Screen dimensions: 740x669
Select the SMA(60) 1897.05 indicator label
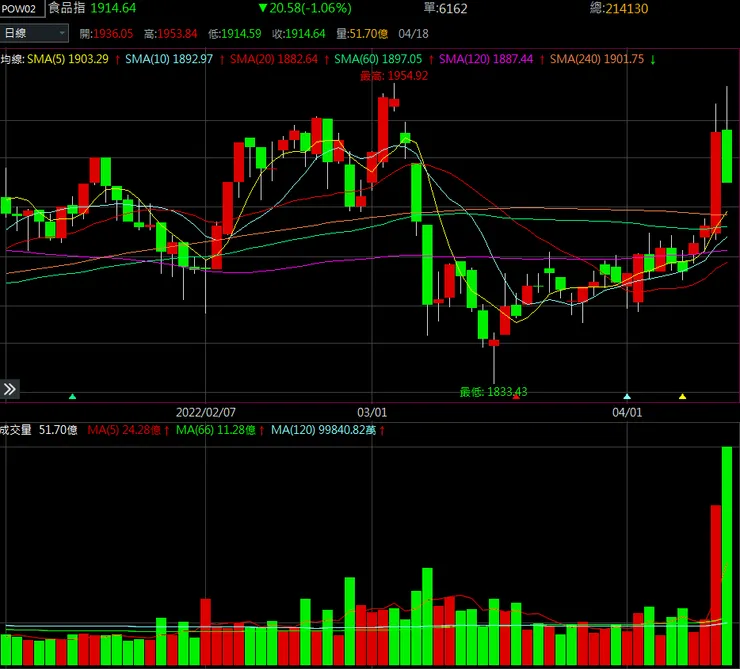(378, 59)
